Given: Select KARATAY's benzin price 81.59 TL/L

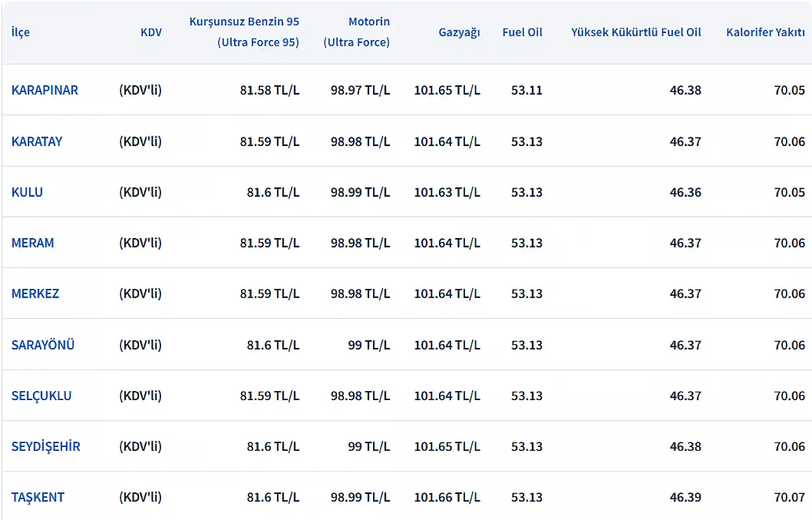Looking at the screenshot, I should tap(270, 142).
